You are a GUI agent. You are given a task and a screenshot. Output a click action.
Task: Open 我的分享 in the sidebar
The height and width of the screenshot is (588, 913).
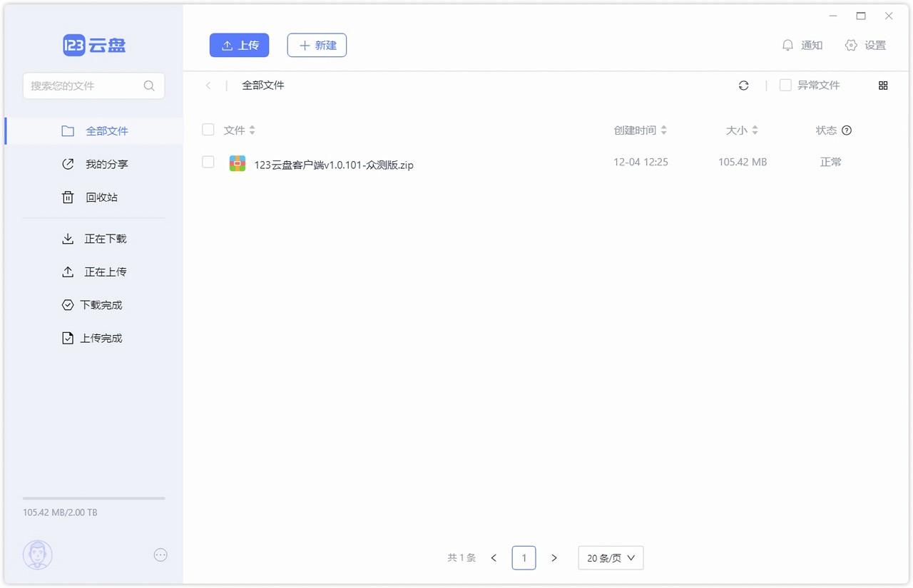point(106,164)
